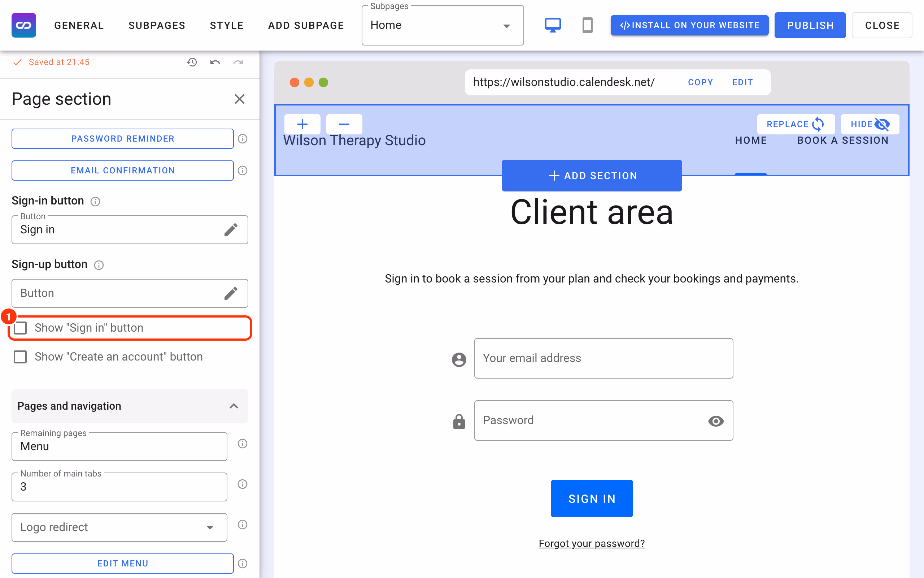Viewport: 924px width, 578px height.
Task: Click the plus button on header section
Action: click(302, 124)
